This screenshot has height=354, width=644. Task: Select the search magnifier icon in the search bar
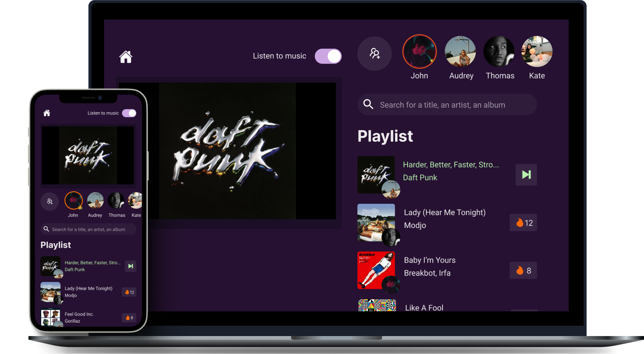point(368,104)
